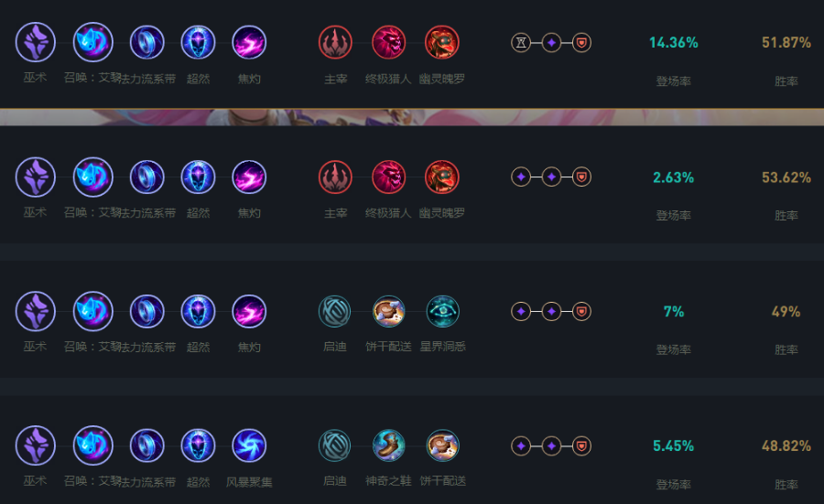Select the 风暴聚集 Gathering Storm rune icon

(249, 445)
